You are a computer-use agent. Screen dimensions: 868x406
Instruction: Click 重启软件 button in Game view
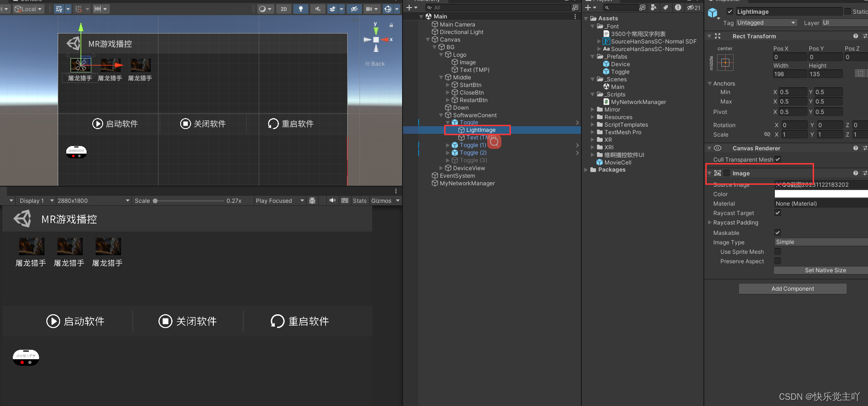(299, 321)
